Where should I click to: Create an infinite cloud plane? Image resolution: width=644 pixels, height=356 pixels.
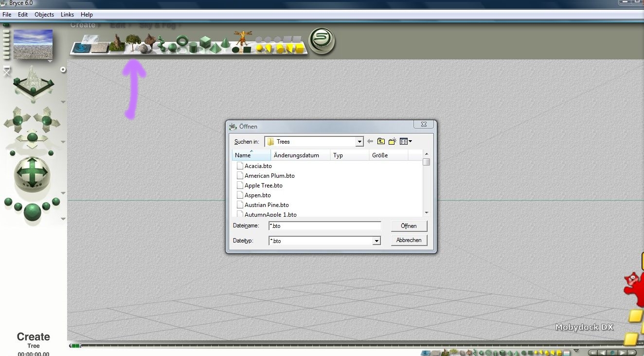pos(90,38)
